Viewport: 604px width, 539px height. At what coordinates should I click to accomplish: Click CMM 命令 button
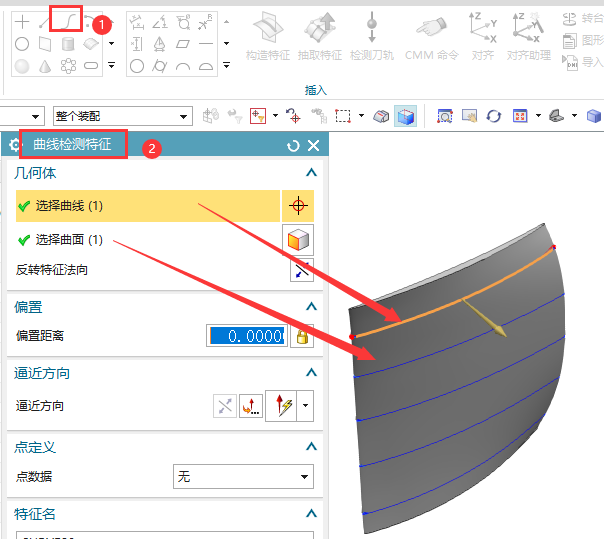click(x=431, y=36)
